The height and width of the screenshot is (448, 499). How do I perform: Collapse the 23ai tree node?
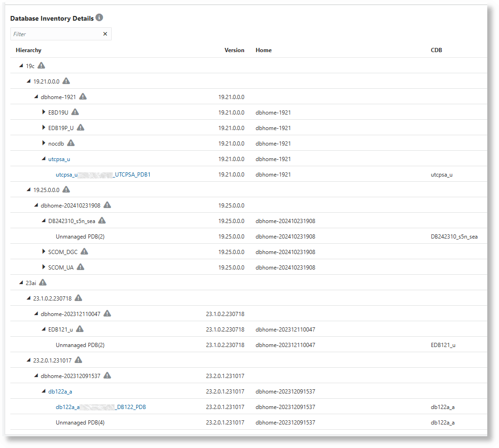pos(21,282)
